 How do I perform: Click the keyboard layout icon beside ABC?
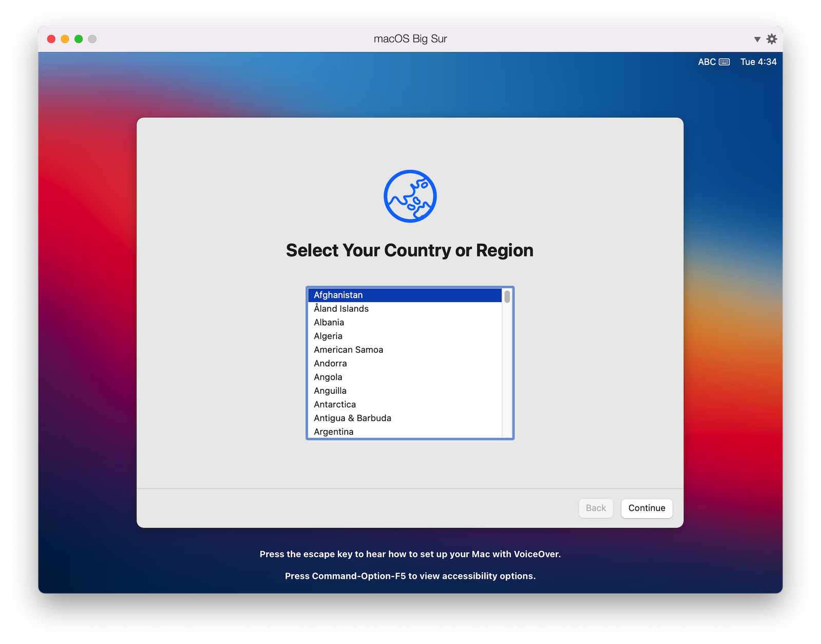pos(724,62)
